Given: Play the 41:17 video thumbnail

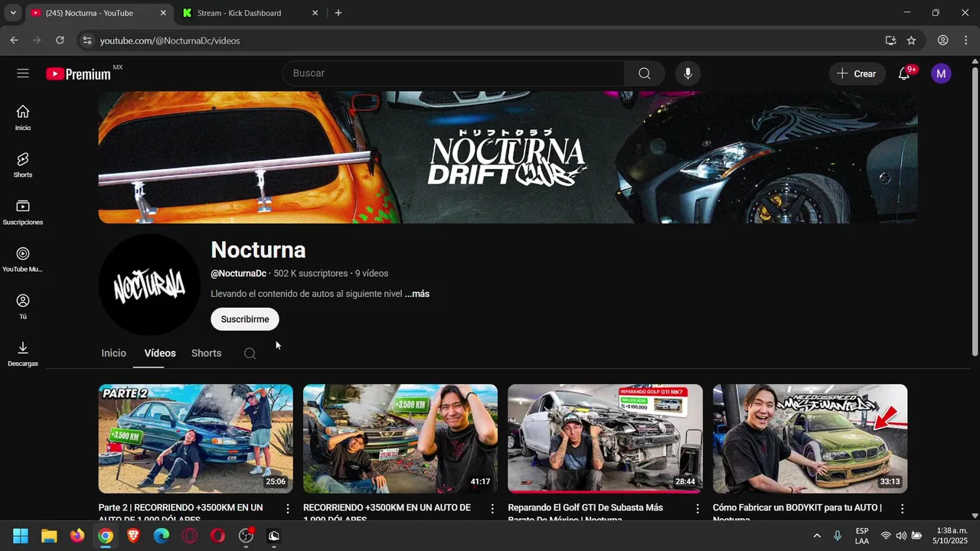Looking at the screenshot, I should (x=400, y=439).
